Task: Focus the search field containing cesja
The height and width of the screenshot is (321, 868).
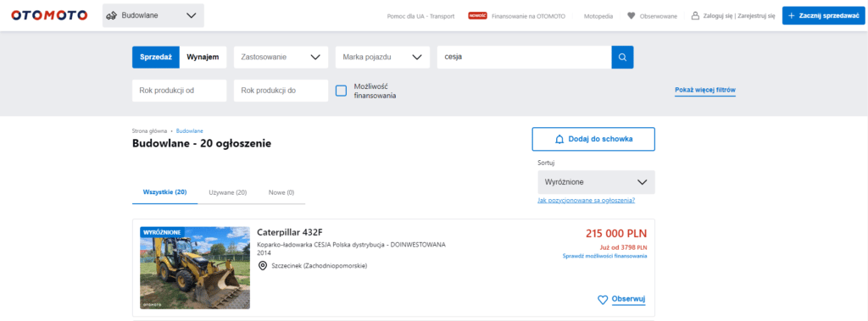Action: 524,57
